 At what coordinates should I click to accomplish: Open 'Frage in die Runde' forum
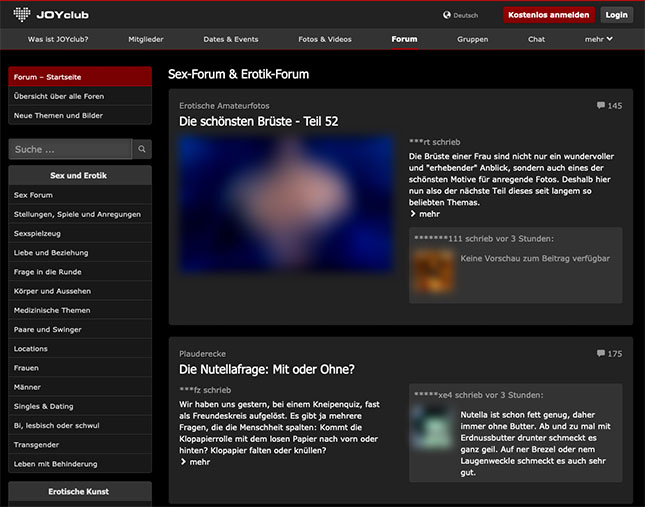click(x=80, y=272)
